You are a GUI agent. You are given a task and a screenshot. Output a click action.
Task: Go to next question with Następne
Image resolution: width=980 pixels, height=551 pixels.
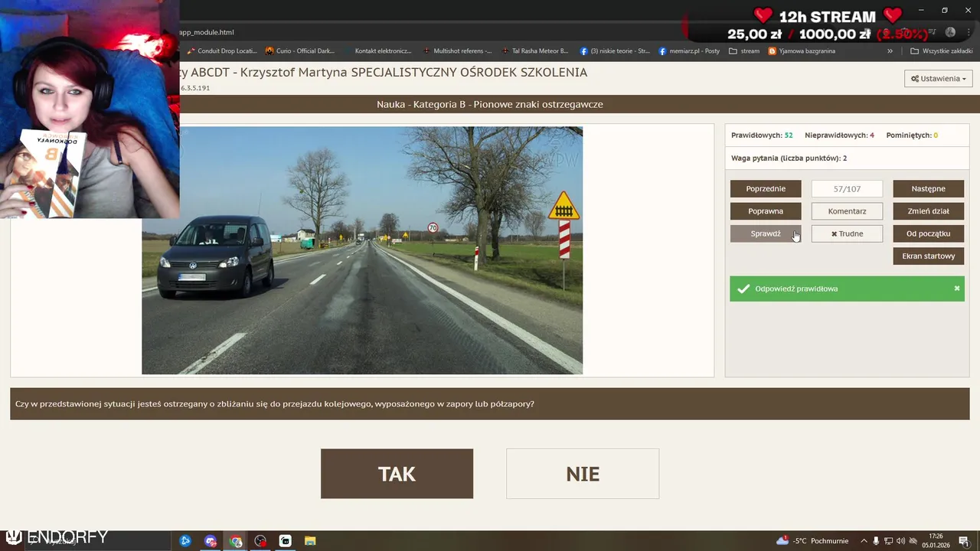click(928, 188)
